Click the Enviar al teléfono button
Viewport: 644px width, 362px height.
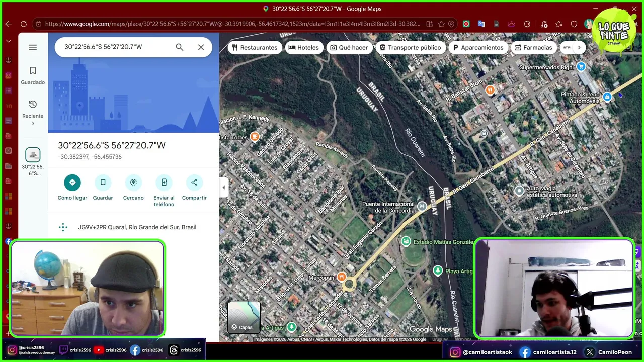click(x=164, y=191)
